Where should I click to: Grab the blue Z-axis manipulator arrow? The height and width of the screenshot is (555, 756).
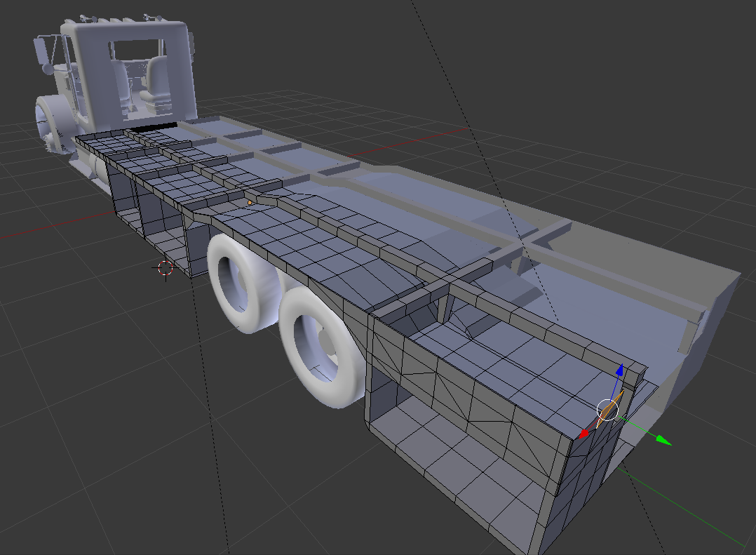point(620,370)
